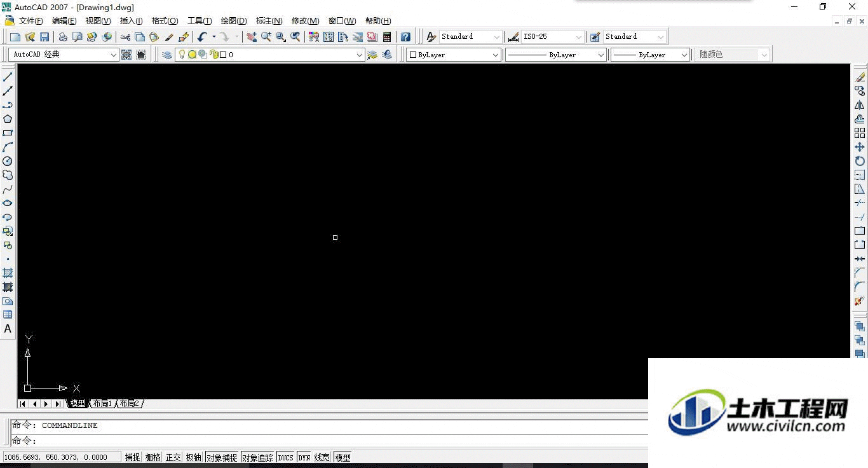
Task: Open the layer 0 dropdown list
Action: coord(270,55)
